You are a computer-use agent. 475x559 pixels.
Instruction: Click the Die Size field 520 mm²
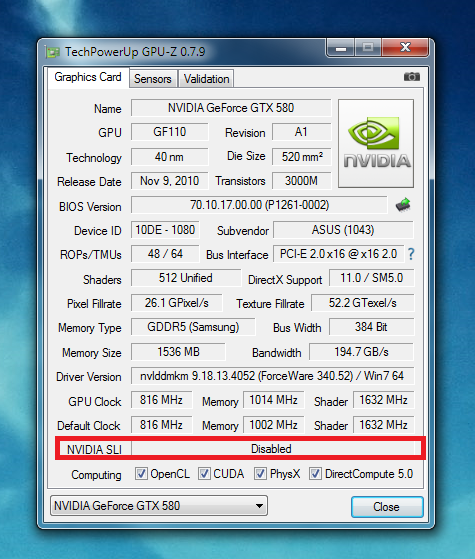302,157
